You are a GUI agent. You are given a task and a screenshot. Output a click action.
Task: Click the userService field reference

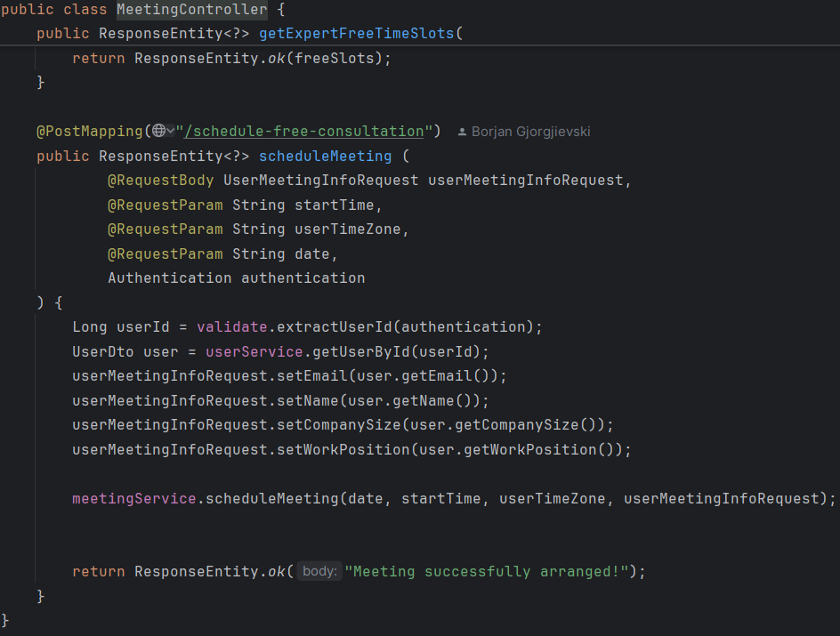tap(254, 351)
